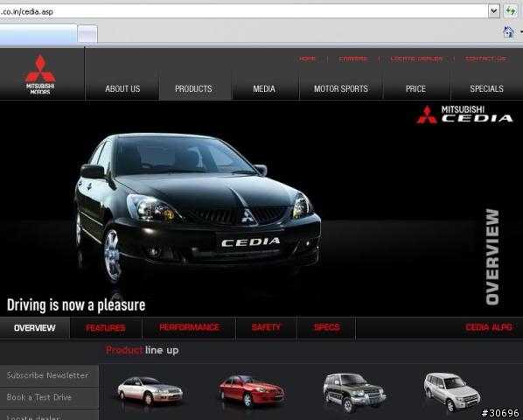Open the CAREERS link
Screen dimensions: 523x420
pos(353,59)
